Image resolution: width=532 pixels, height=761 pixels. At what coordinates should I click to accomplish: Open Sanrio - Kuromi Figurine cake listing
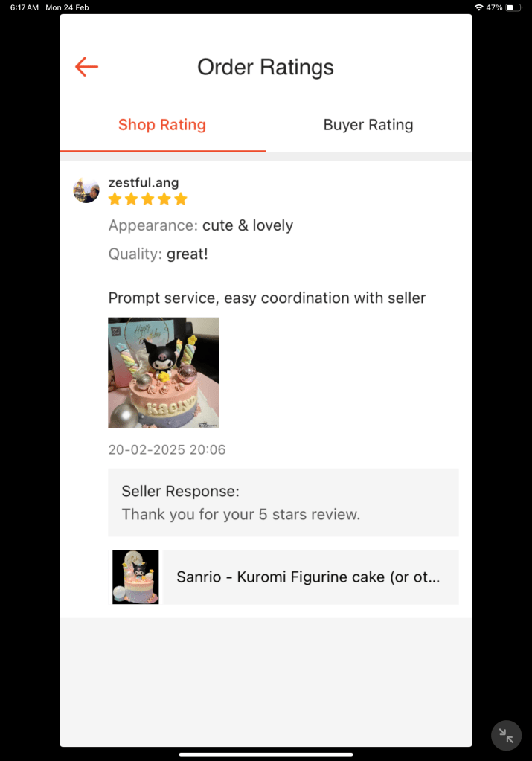point(308,577)
